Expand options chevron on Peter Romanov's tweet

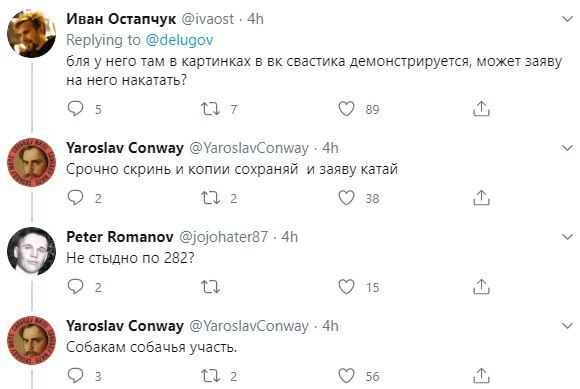click(567, 237)
